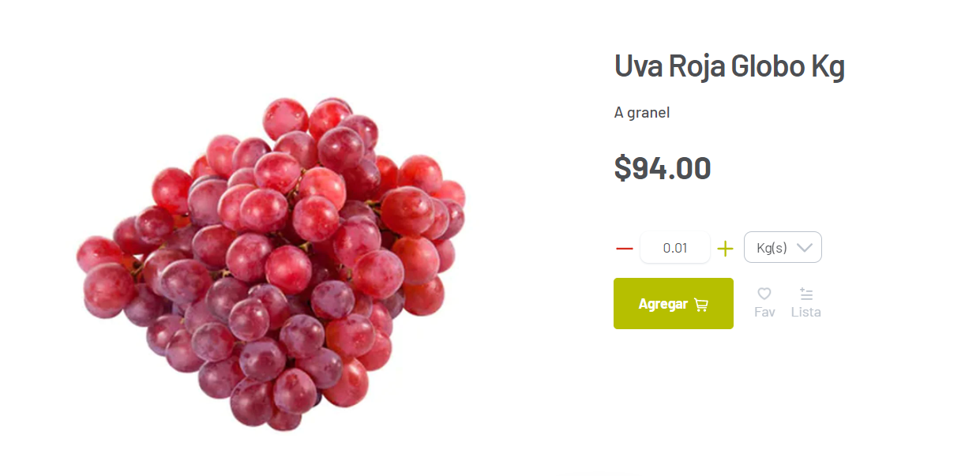This screenshot has height=476, width=980.
Task: Click the word Agregar on the green button
Action: (663, 304)
